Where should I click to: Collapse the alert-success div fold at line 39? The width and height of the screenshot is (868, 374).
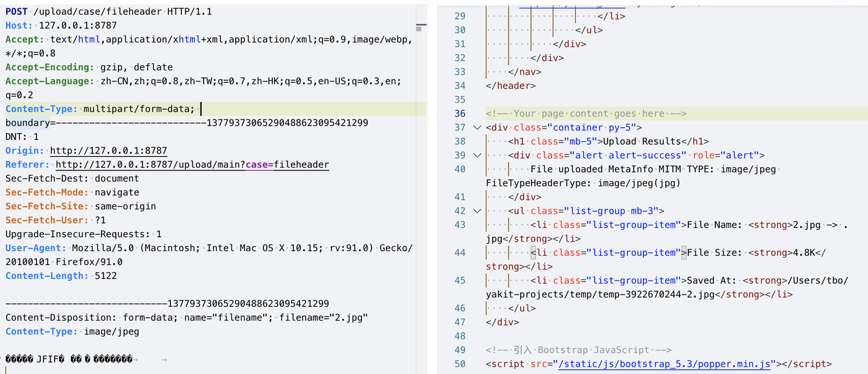477,155
